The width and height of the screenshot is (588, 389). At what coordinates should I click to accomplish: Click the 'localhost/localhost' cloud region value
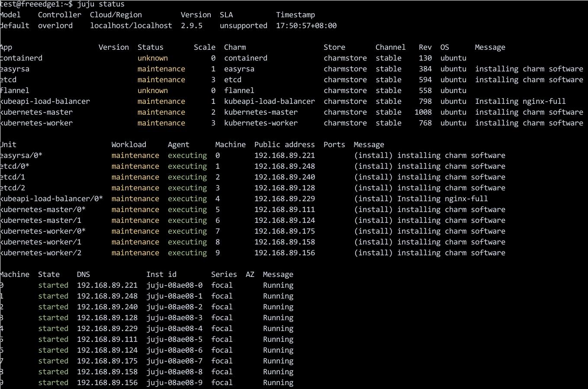click(x=131, y=26)
